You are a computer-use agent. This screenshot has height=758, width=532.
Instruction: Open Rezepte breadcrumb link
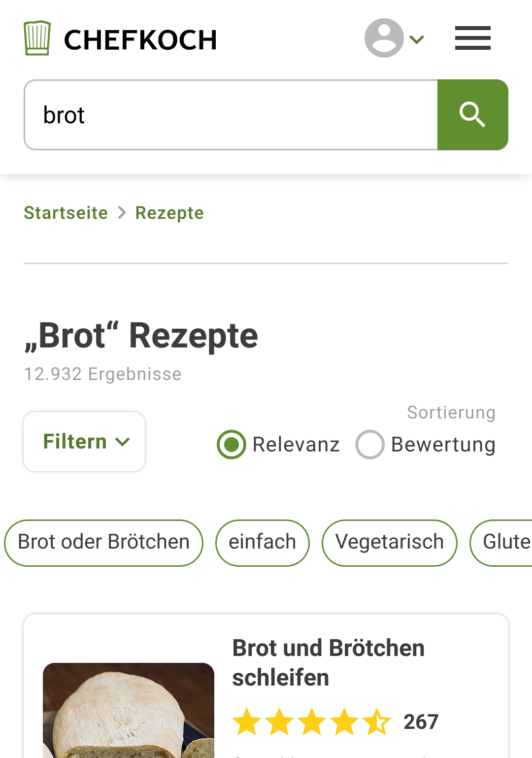169,213
